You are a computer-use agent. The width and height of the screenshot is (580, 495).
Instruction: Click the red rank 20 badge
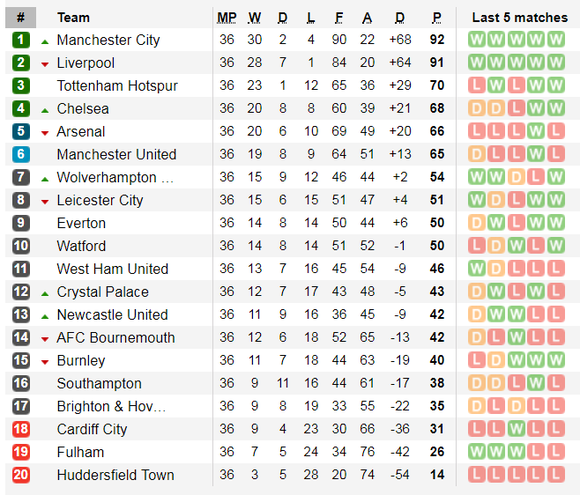(x=21, y=475)
